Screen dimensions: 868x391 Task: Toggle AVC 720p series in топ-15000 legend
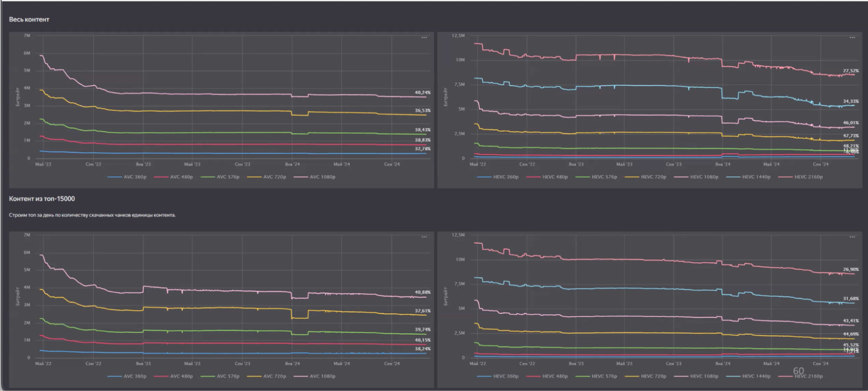coord(267,376)
